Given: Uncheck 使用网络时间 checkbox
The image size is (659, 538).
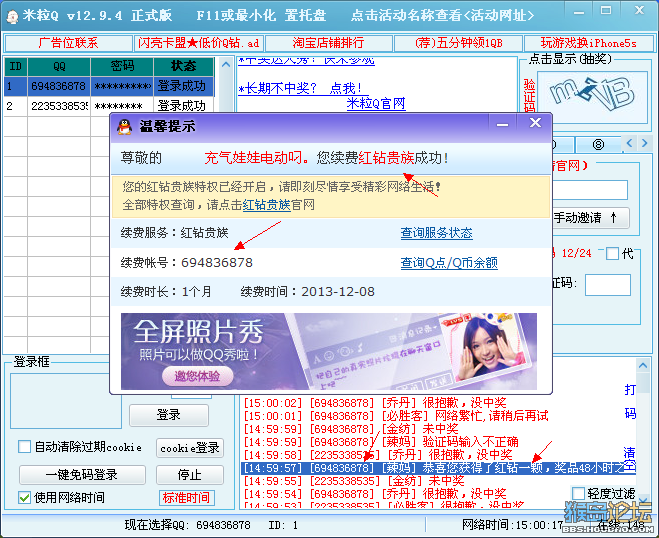Looking at the screenshot, I should [x=24, y=498].
